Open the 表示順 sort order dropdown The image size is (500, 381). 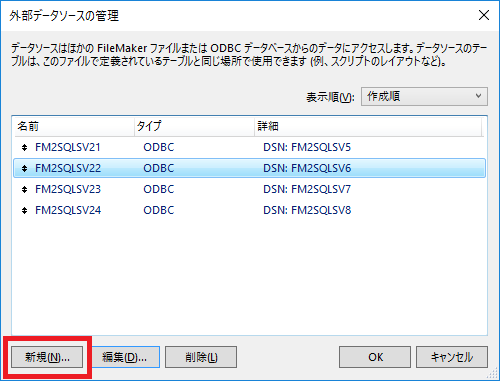point(424,97)
